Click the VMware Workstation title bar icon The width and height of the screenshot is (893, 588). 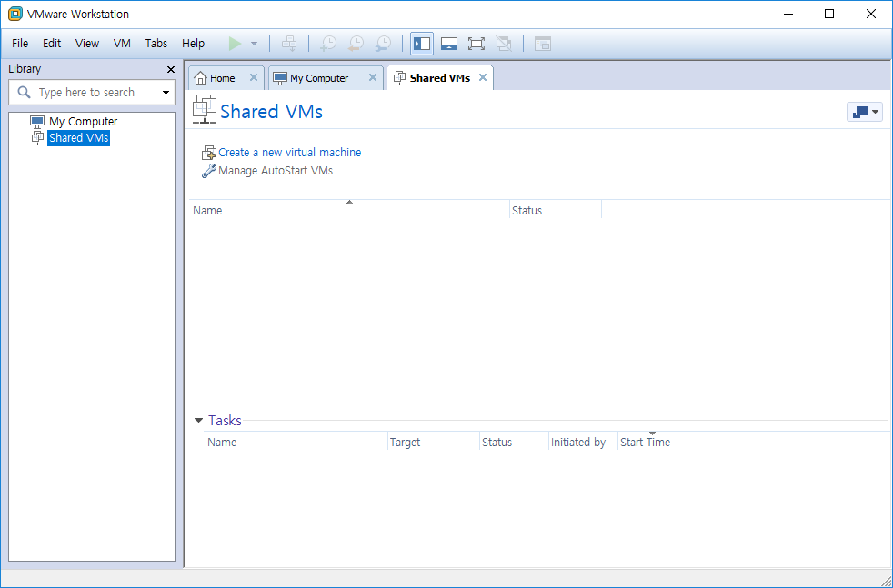(15, 14)
